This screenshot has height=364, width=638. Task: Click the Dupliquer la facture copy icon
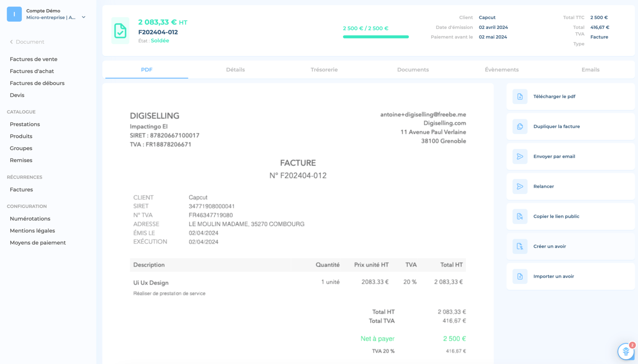point(520,126)
